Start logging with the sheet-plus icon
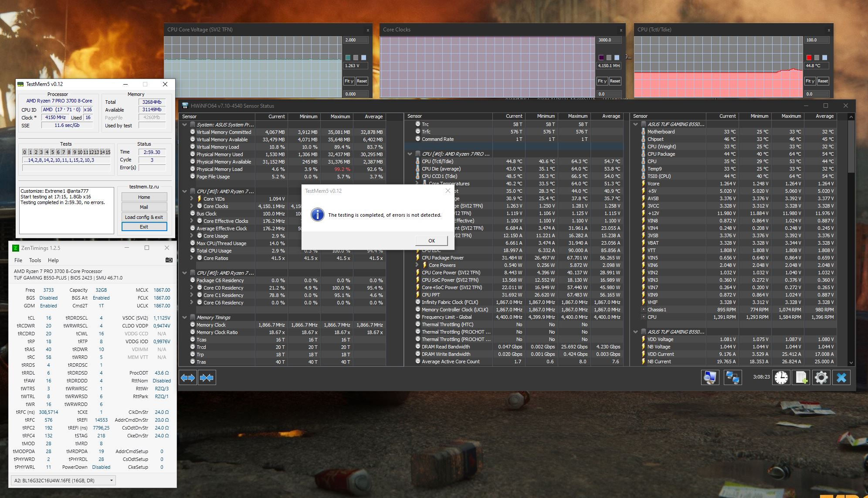This screenshot has height=498, width=868. [801, 377]
